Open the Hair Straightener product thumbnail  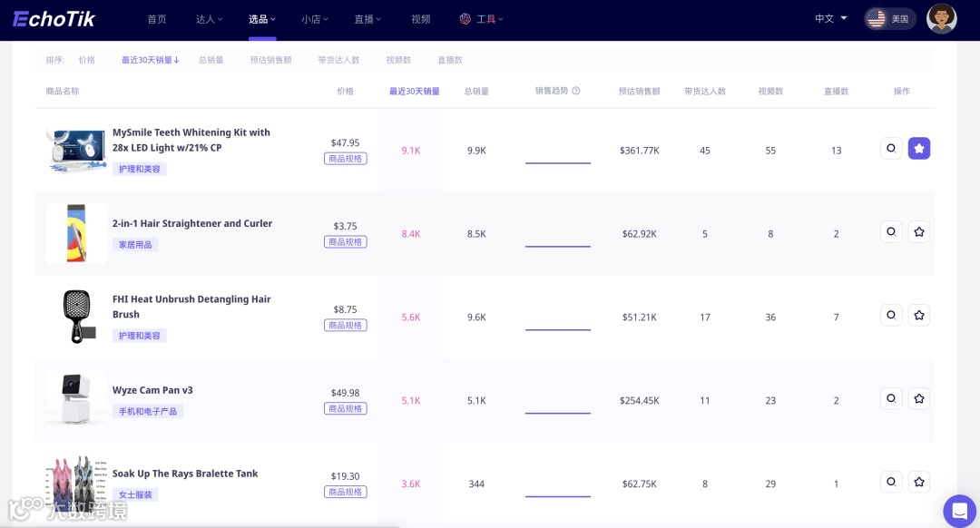(76, 233)
